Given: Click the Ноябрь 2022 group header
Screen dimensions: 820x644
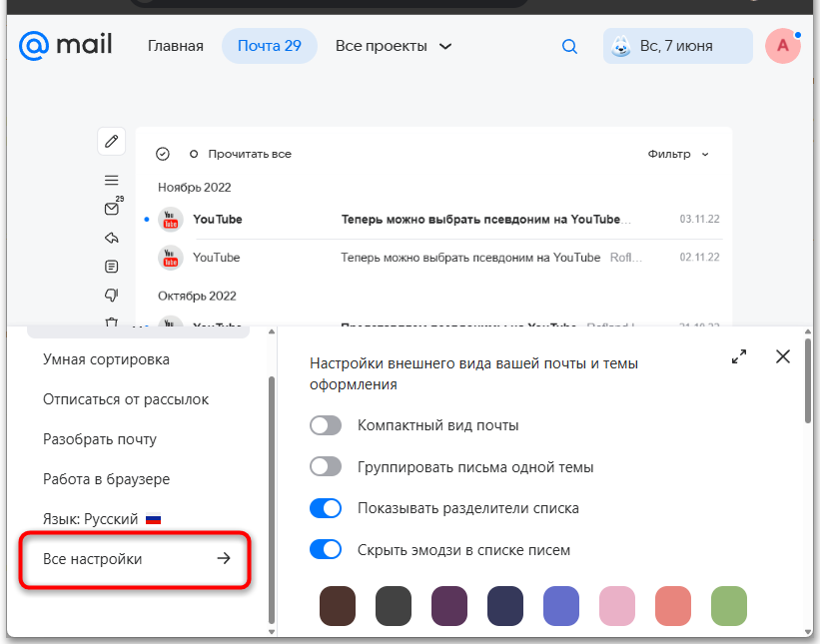Looking at the screenshot, I should pos(195,187).
